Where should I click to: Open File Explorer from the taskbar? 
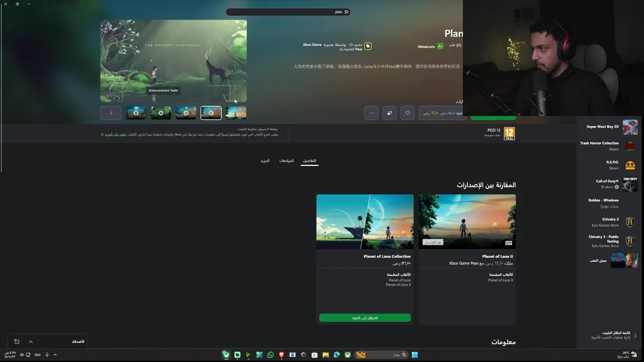pos(326,355)
